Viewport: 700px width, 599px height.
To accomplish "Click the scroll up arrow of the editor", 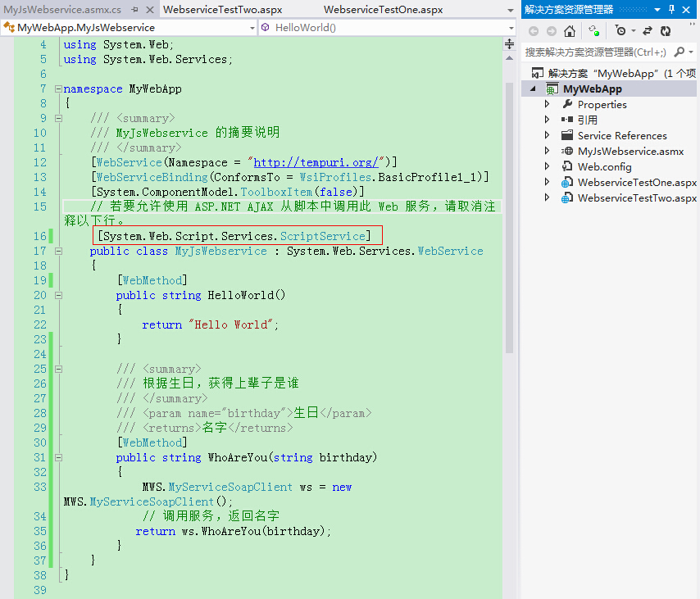I will [509, 58].
